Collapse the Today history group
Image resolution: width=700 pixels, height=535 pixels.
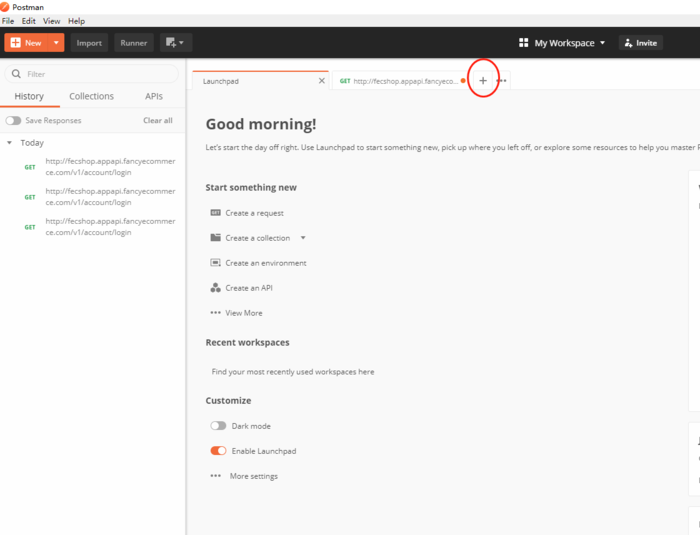click(10, 143)
